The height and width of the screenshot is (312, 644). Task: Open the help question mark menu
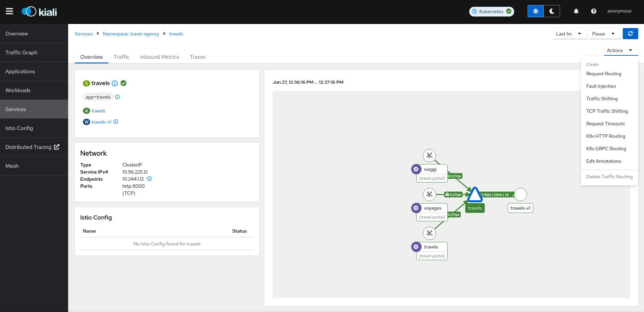coord(593,11)
